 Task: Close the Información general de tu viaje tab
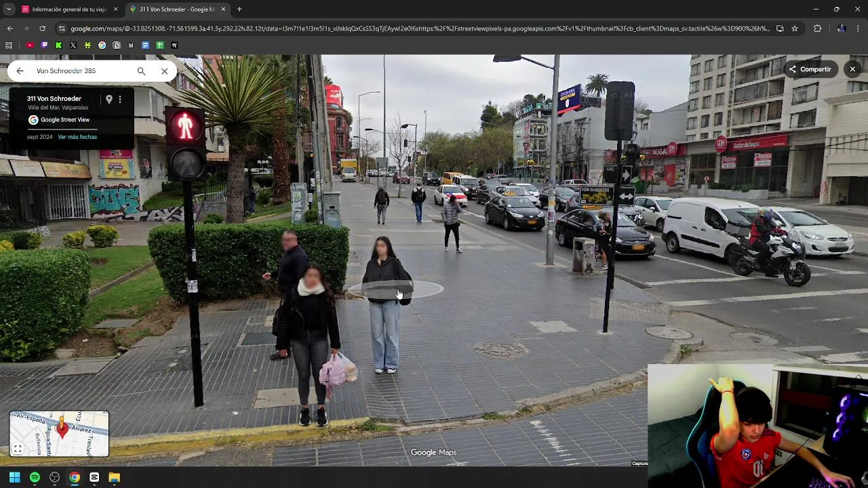tap(115, 9)
